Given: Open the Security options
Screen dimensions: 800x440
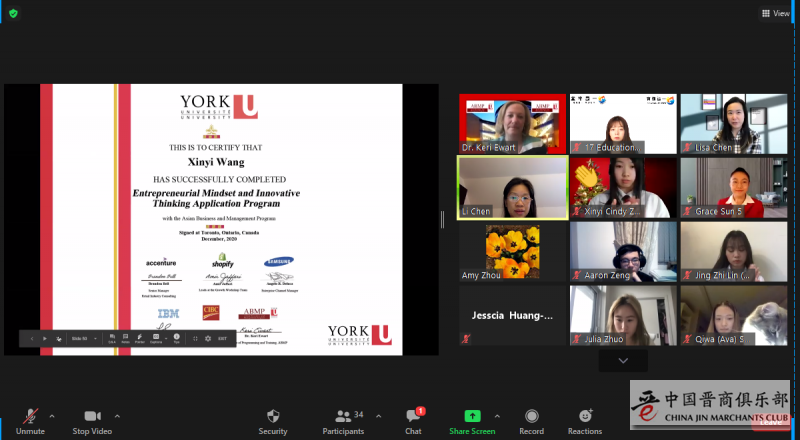Looking at the screenshot, I should point(273,419).
